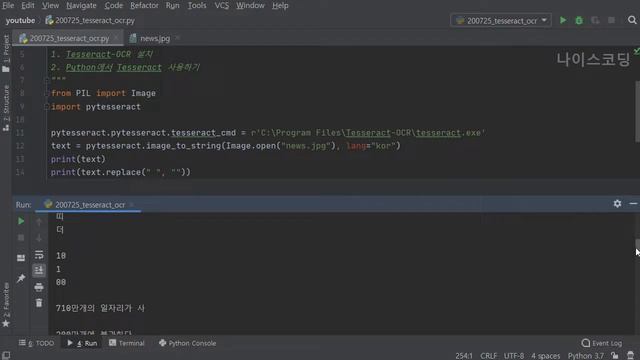Open the Edit menu
640x360 pixels.
pyautogui.click(x=28, y=5)
